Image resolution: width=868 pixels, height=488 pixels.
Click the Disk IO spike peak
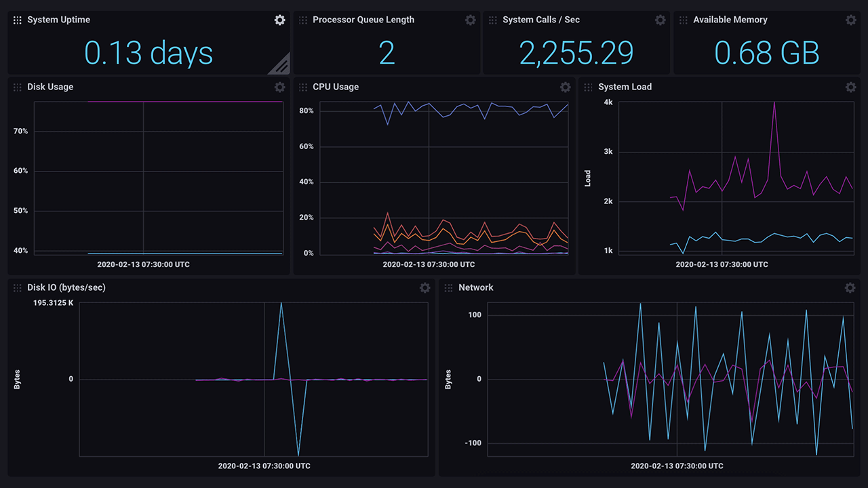281,304
